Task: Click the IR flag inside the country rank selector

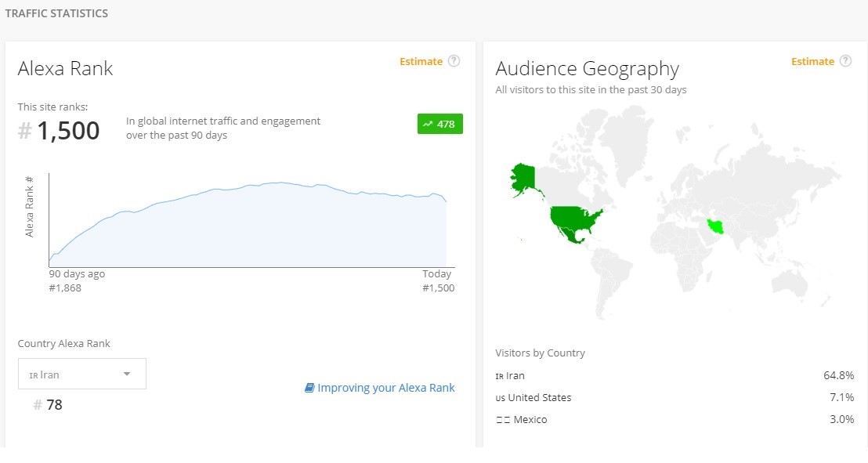Action: pos(34,375)
